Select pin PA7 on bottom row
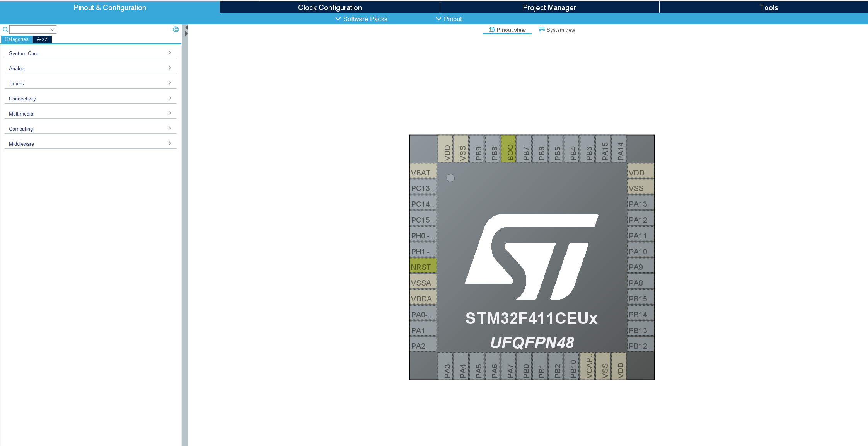This screenshot has width=868, height=446. click(509, 366)
